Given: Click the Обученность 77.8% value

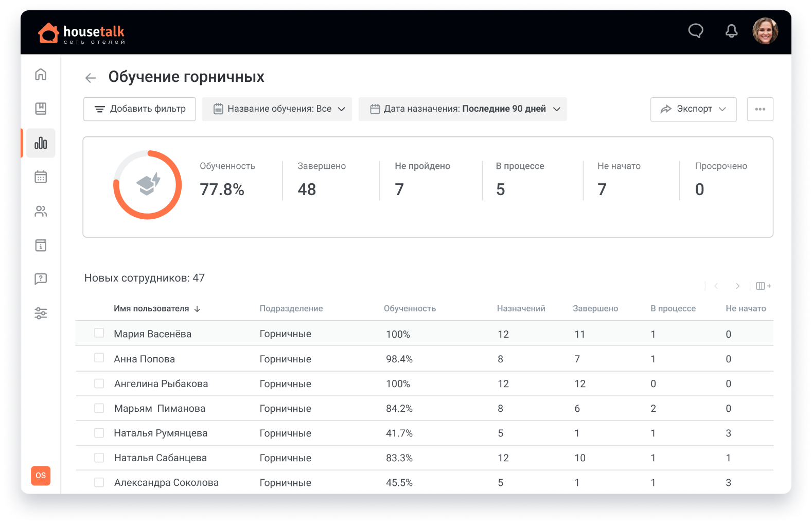Looking at the screenshot, I should point(222,189).
